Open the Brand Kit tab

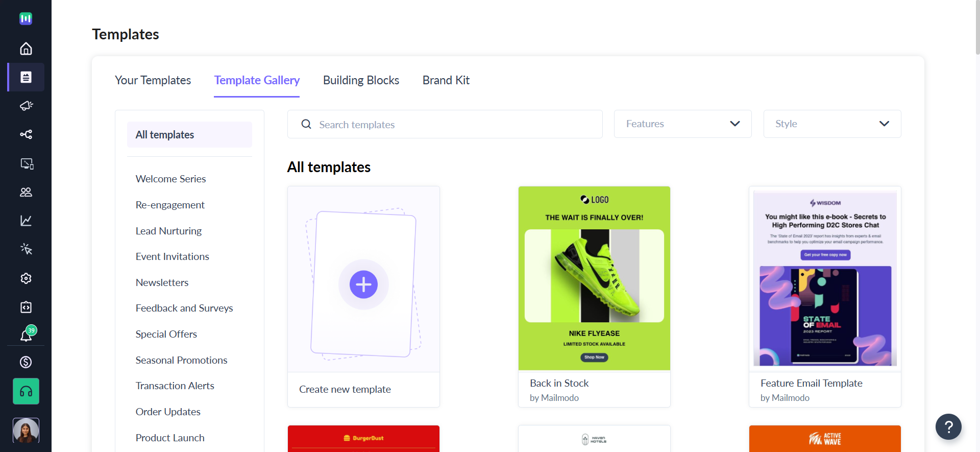coord(446,80)
